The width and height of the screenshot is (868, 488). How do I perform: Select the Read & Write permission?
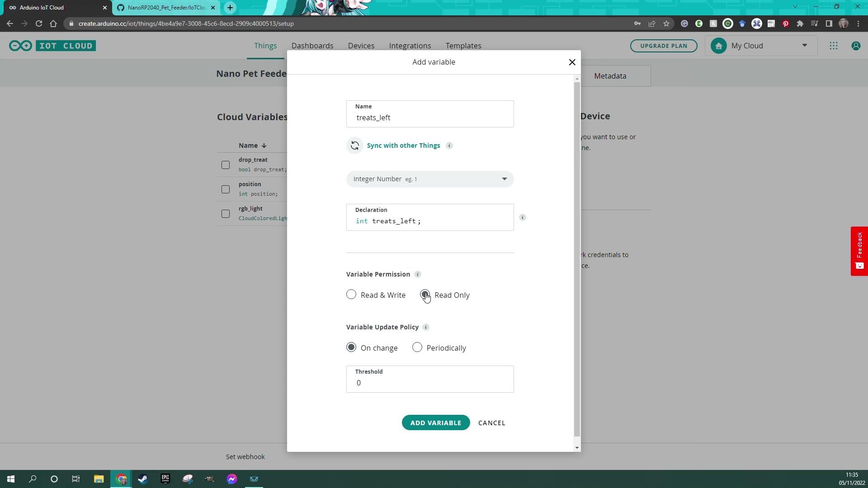point(351,295)
